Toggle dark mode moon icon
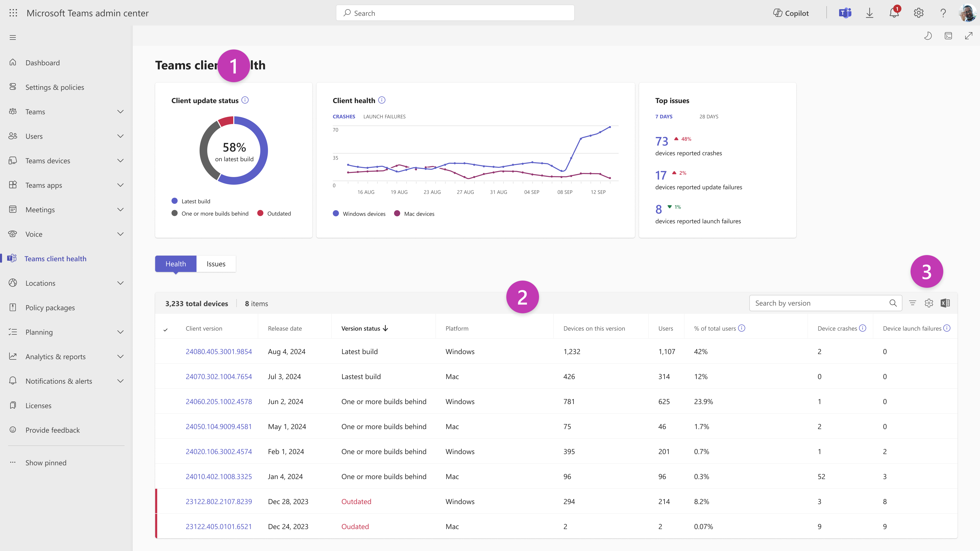Screen dimensions: 980x551 (928, 36)
